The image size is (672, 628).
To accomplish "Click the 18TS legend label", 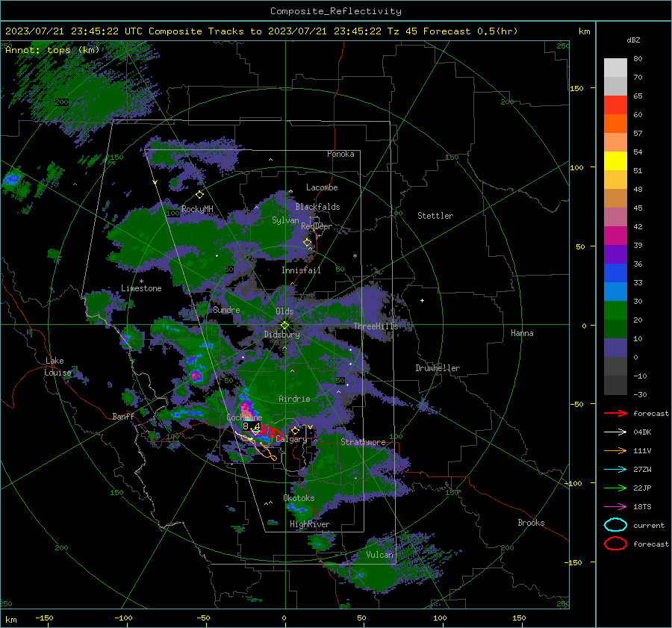I will click(642, 507).
